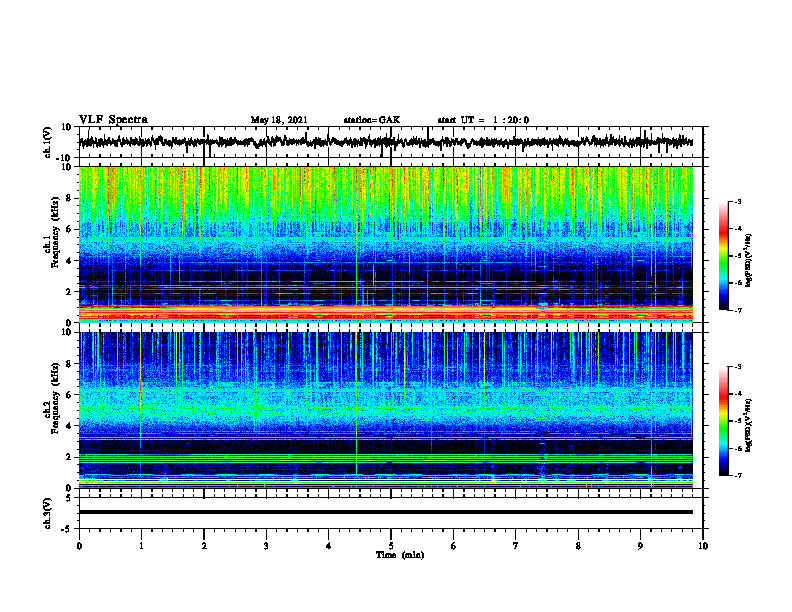Click the "8" kHz tick of ch.1 spectrogram
This screenshot has height=612, width=792.
tap(69, 198)
